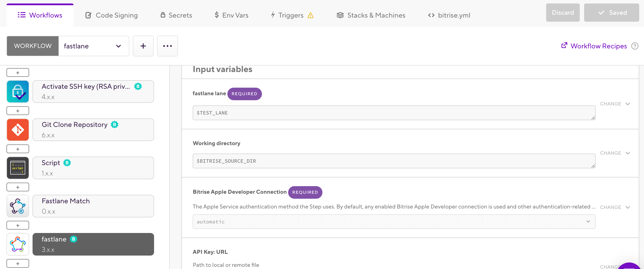Click the Workflows list icon
The image size is (644, 269).
point(21,15)
